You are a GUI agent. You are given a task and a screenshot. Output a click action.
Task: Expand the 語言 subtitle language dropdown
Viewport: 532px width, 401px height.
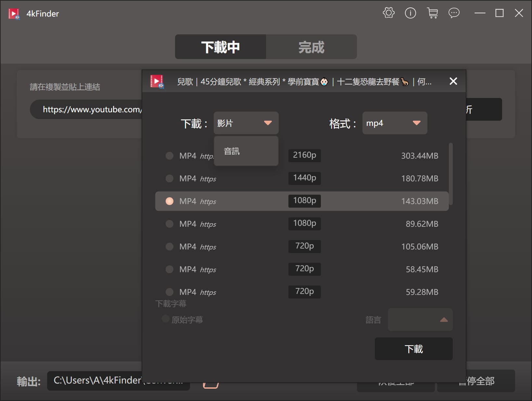coord(420,320)
